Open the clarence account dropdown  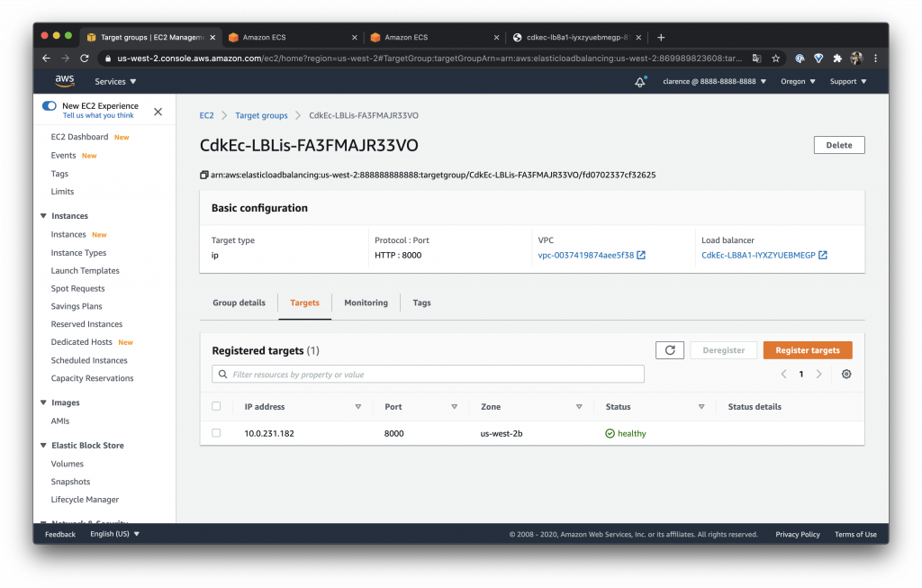click(x=714, y=82)
